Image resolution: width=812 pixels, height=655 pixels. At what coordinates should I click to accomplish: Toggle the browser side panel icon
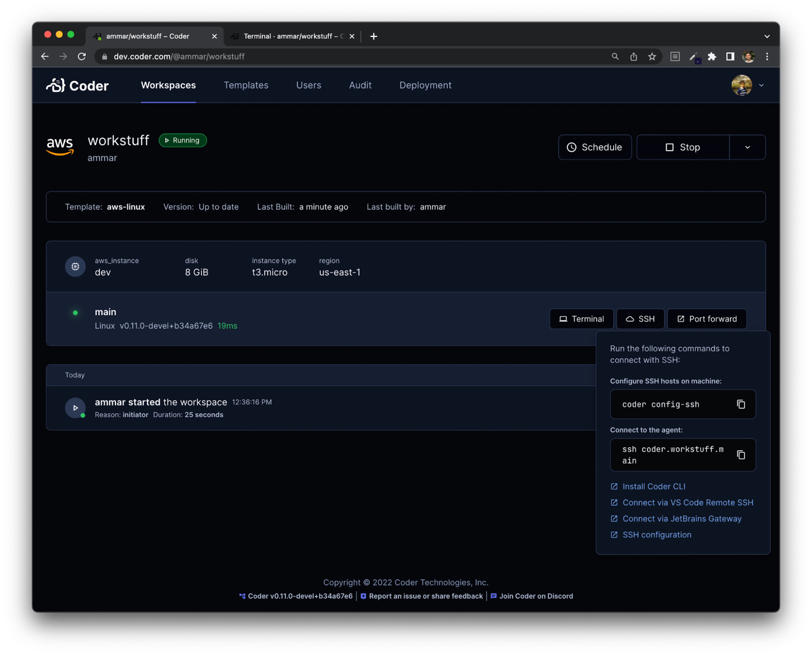tap(730, 57)
